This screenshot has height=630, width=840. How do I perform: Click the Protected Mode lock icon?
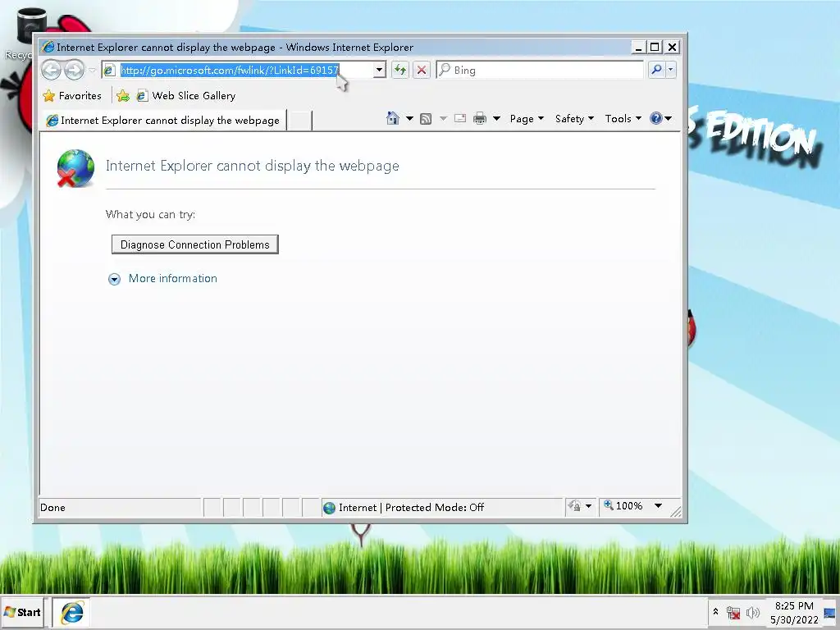[575, 505]
